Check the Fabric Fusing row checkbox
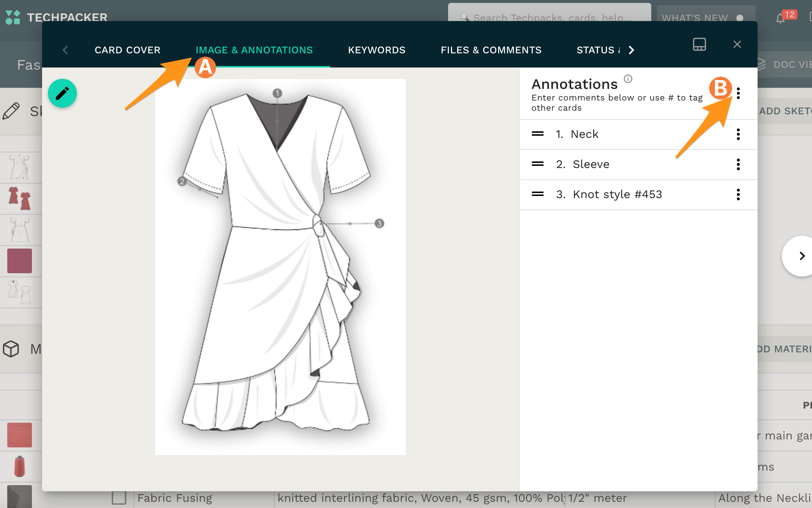 (x=119, y=497)
